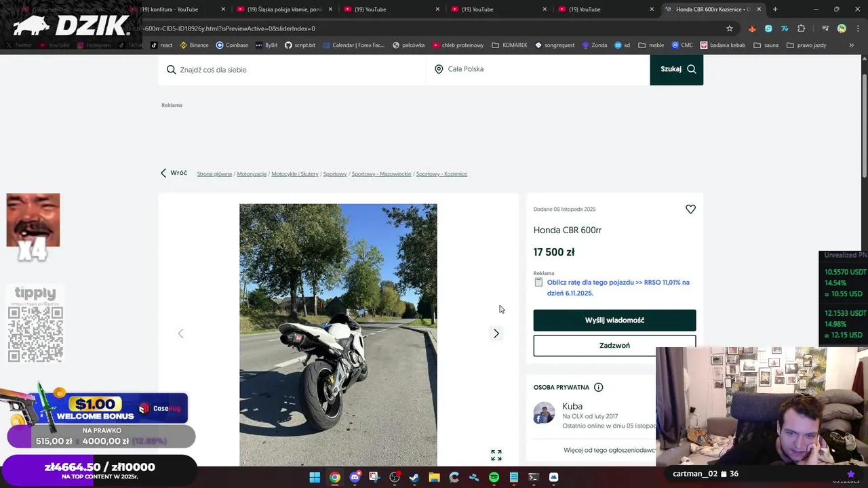The image size is (868, 488).
Task: Focus the 'Znajdź coś dla siebie' search field
Action: click(x=292, y=69)
